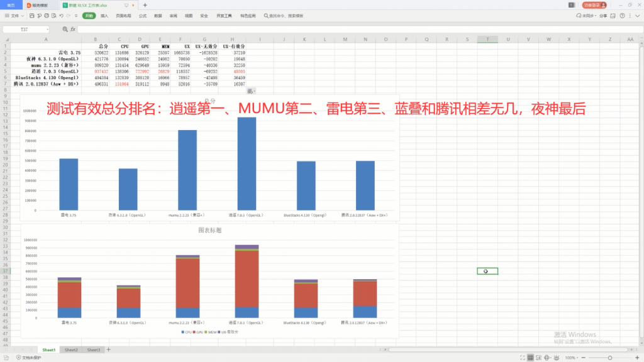Open the 页面布局 ribbon tab
Screen dimensions: 644x362
pos(123,16)
